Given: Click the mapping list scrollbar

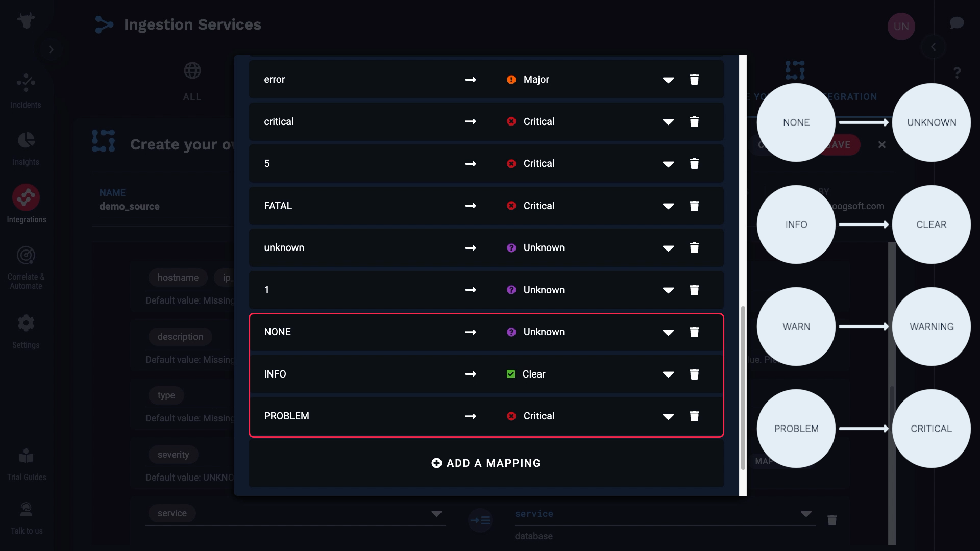Looking at the screenshot, I should (x=743, y=388).
